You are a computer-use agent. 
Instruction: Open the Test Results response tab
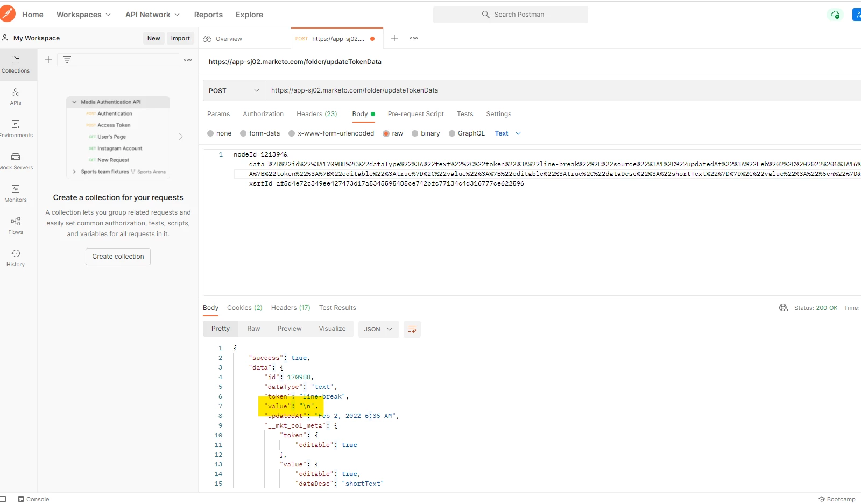pyautogui.click(x=337, y=308)
